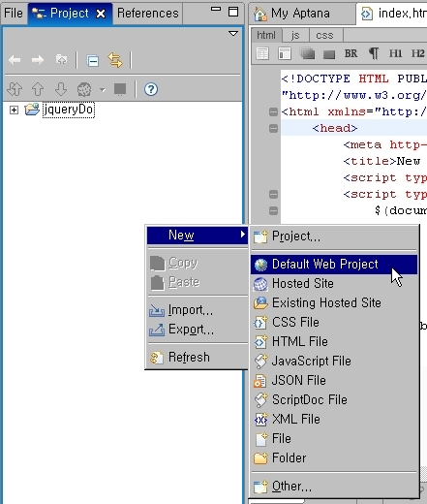Screen dimensions: 427x504
Task: Select the index.html editor tab
Action: click(x=392, y=14)
